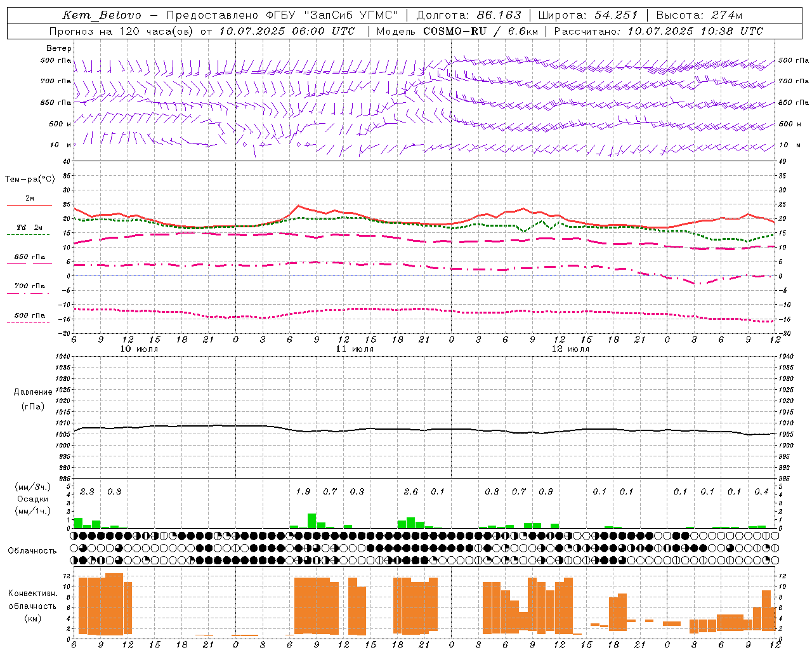Click the 'Высота: 274м' elevation text
The height and width of the screenshot is (650, 812).
click(x=699, y=15)
